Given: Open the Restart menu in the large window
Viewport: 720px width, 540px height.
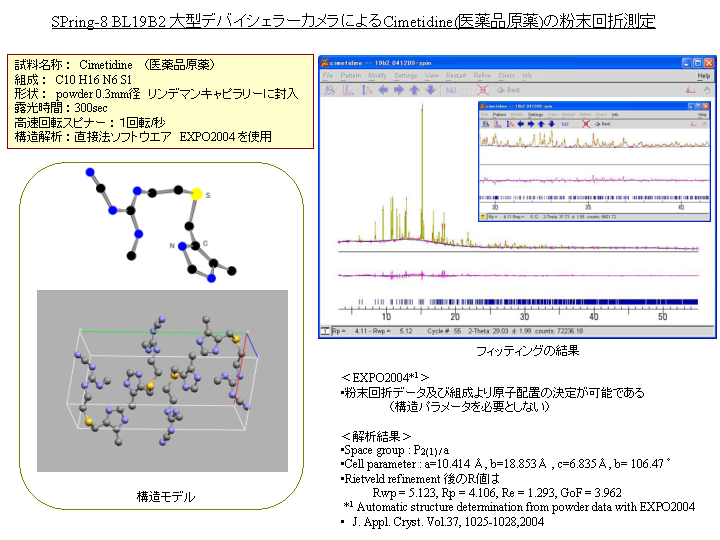Looking at the screenshot, I should (x=456, y=75).
